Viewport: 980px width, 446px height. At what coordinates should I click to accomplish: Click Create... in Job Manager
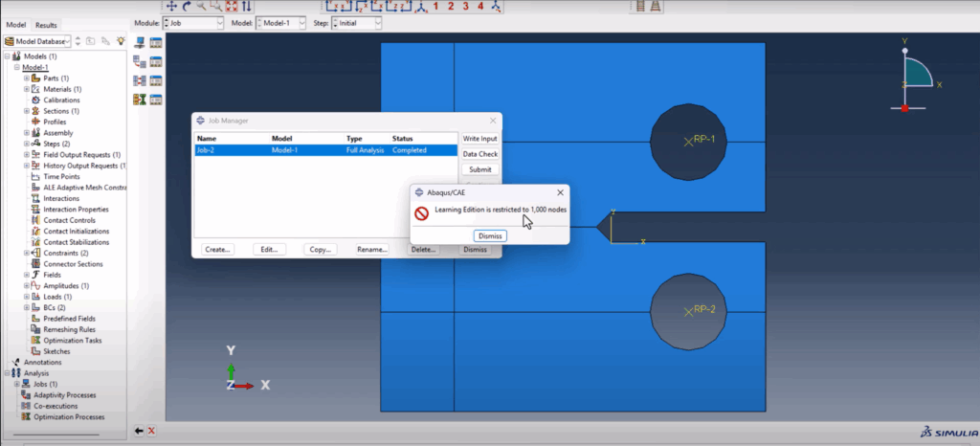(x=218, y=249)
